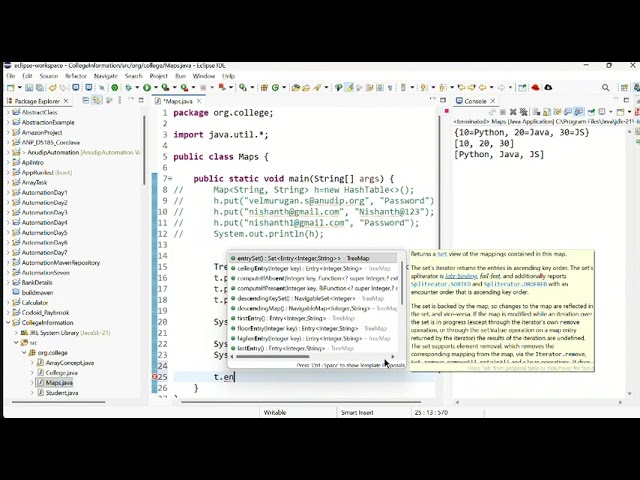Open the Run button dropdown arrow
640x480 pixels.
[x=156, y=87]
